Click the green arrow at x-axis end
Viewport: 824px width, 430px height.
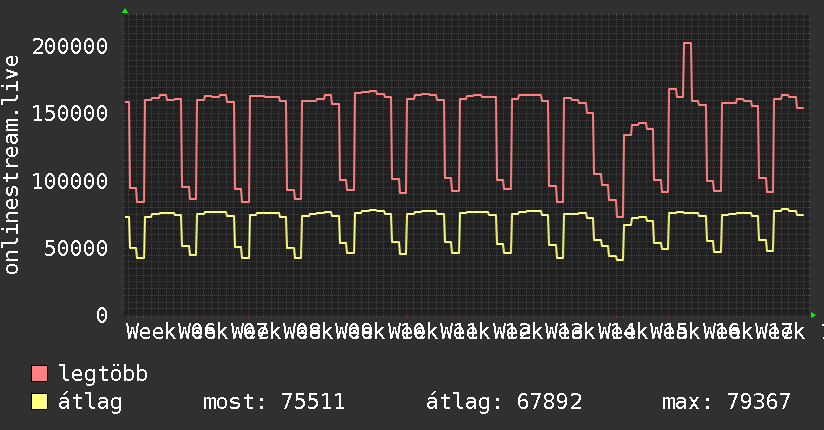tap(813, 315)
